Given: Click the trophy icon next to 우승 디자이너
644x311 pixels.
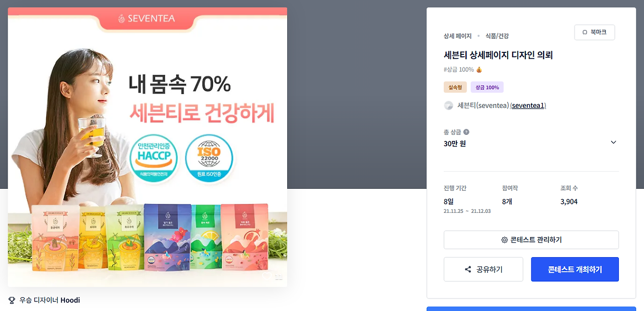Looking at the screenshot, I should click(x=12, y=300).
